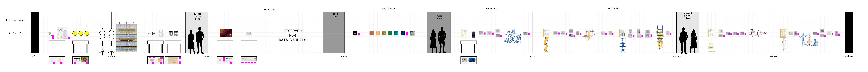Click the 'RESERVED FOR DATA VANDALS' text
This screenshot has height=72, width=868.
click(x=292, y=36)
